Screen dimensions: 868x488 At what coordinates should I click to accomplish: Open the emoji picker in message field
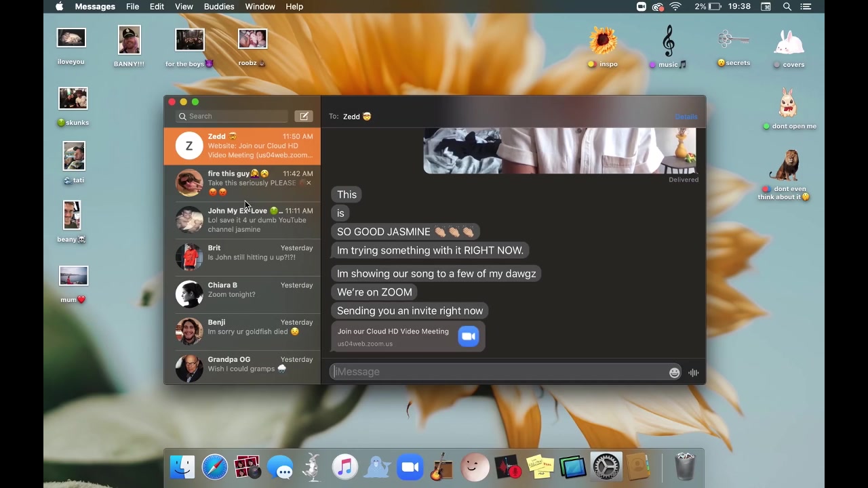pos(674,373)
